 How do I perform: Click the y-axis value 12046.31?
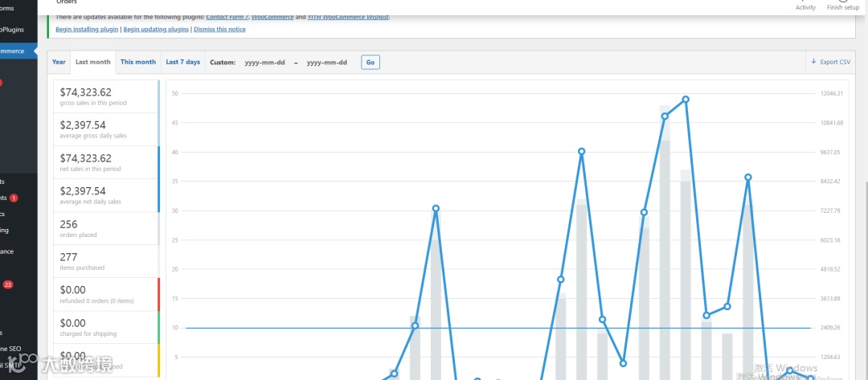[x=832, y=93]
